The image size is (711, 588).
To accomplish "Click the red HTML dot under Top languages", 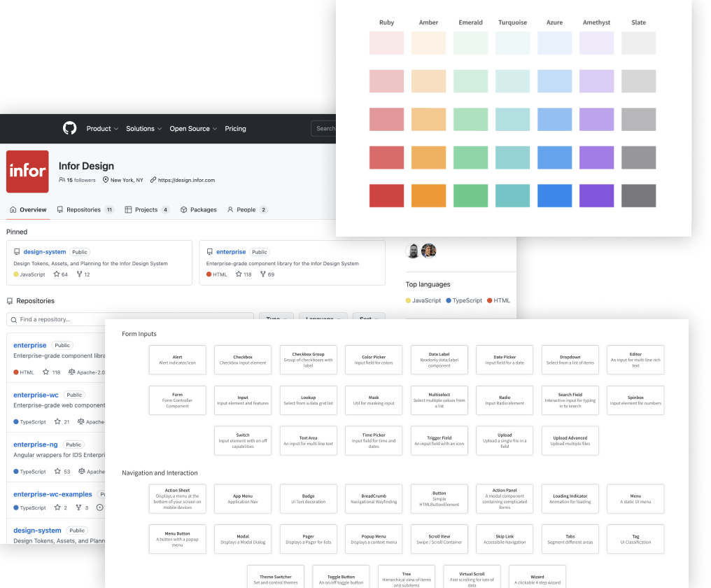I will (489, 300).
